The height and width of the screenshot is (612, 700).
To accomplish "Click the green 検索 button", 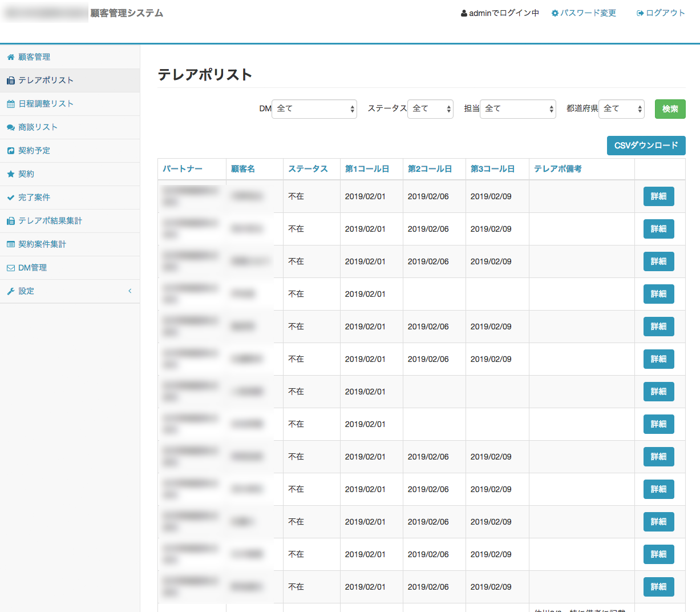I will 670,109.
